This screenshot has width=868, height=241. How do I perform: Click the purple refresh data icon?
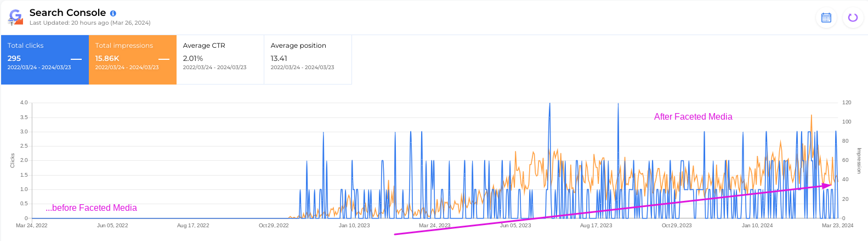853,18
